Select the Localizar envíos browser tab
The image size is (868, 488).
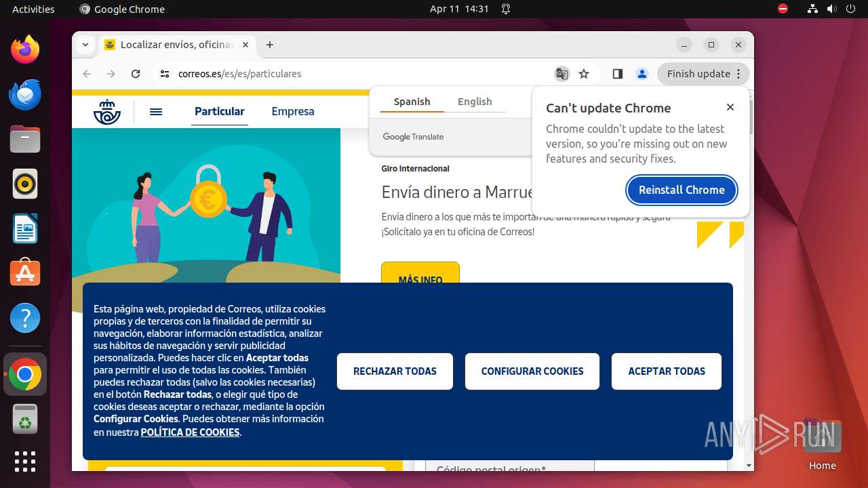point(176,45)
